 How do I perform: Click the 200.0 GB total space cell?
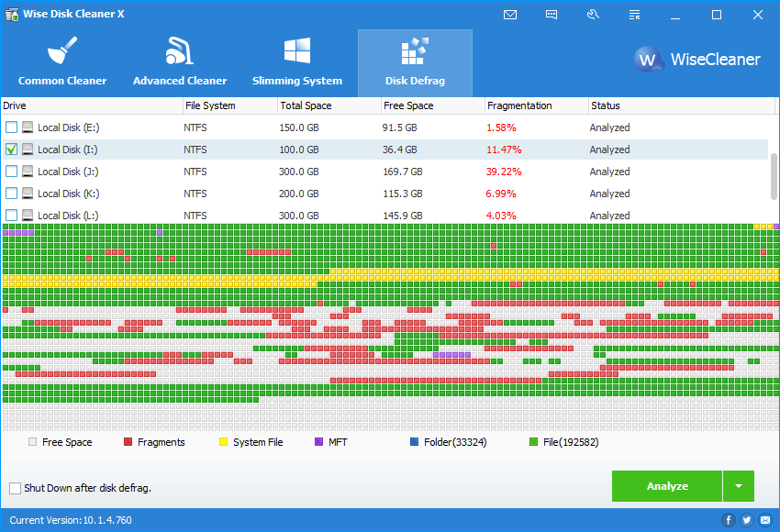coord(298,194)
